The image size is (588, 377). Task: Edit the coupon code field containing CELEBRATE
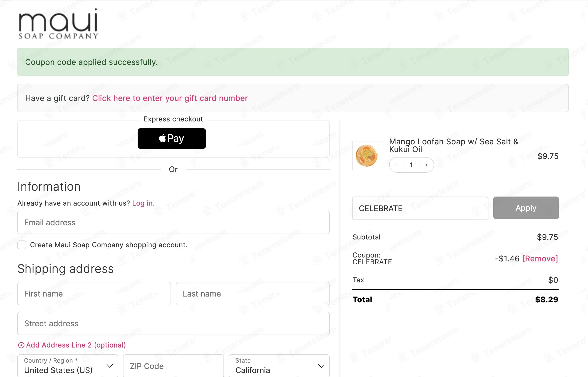pyautogui.click(x=420, y=208)
